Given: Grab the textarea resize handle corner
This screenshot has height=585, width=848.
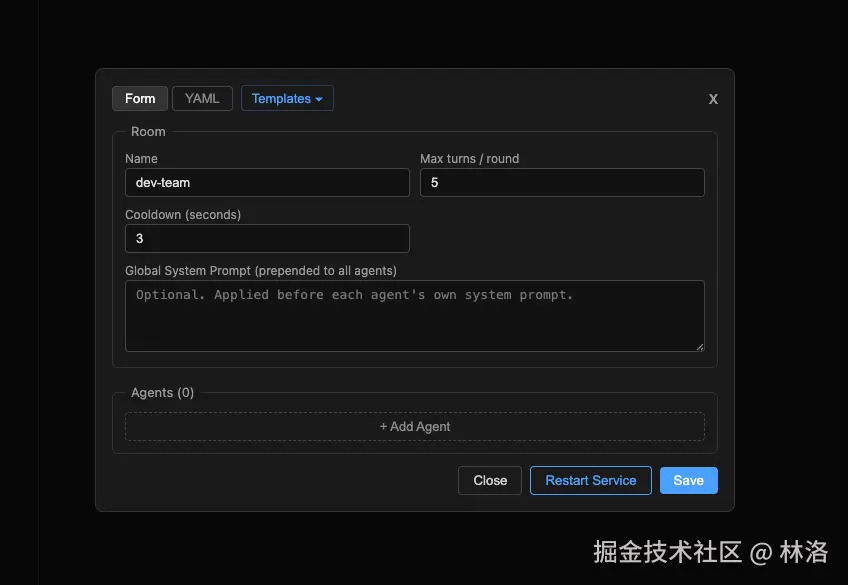Looking at the screenshot, I should tap(700, 347).
